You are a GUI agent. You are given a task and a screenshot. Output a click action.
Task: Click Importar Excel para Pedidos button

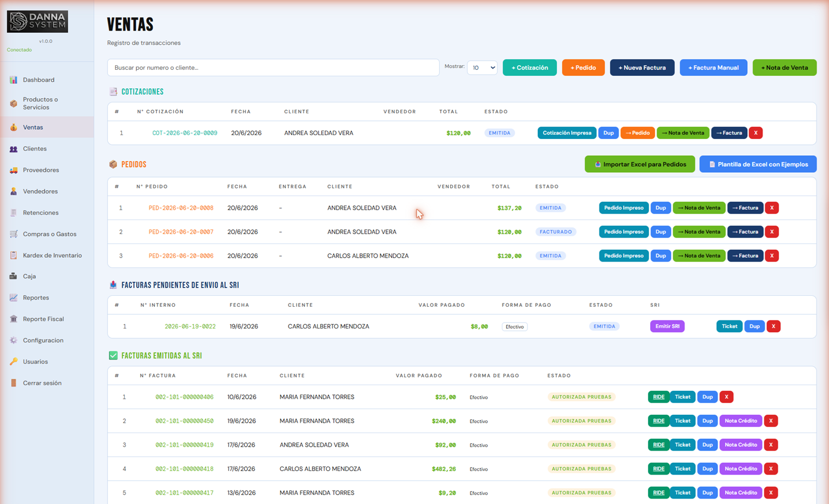coord(640,164)
